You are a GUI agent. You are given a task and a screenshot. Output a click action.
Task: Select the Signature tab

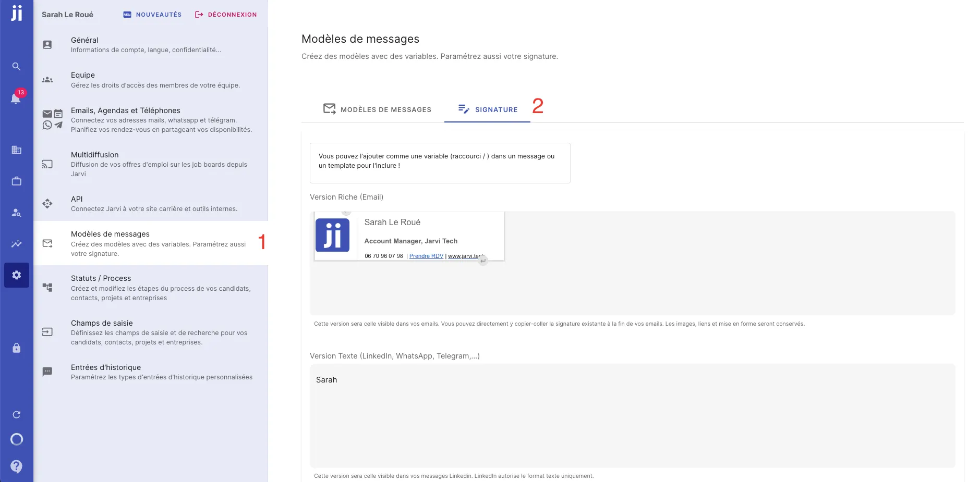point(487,109)
